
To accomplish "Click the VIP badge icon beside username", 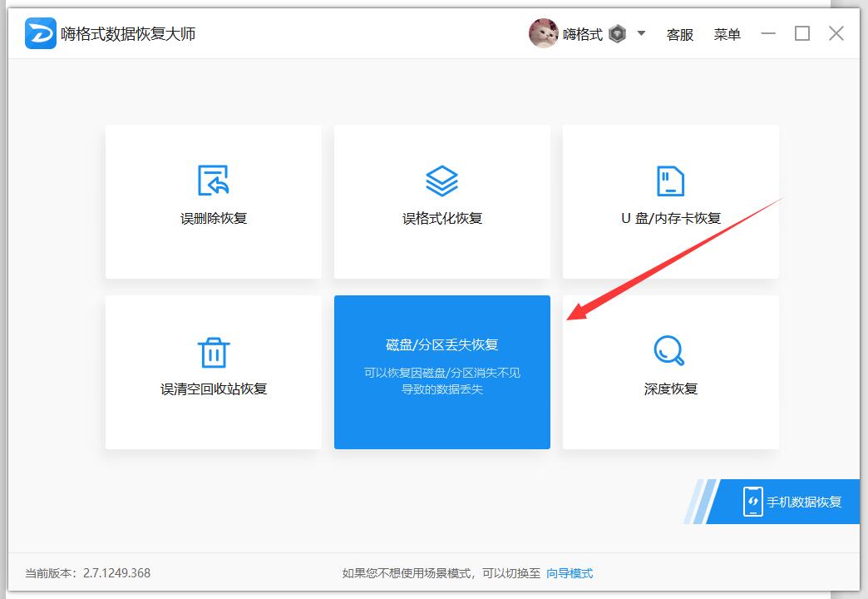I will click(x=617, y=34).
